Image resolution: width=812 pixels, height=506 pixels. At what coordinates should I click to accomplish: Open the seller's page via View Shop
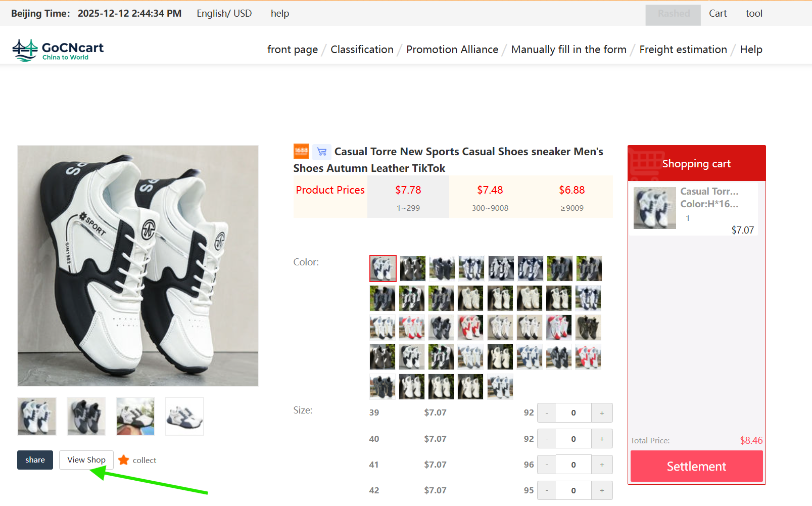pyautogui.click(x=86, y=460)
